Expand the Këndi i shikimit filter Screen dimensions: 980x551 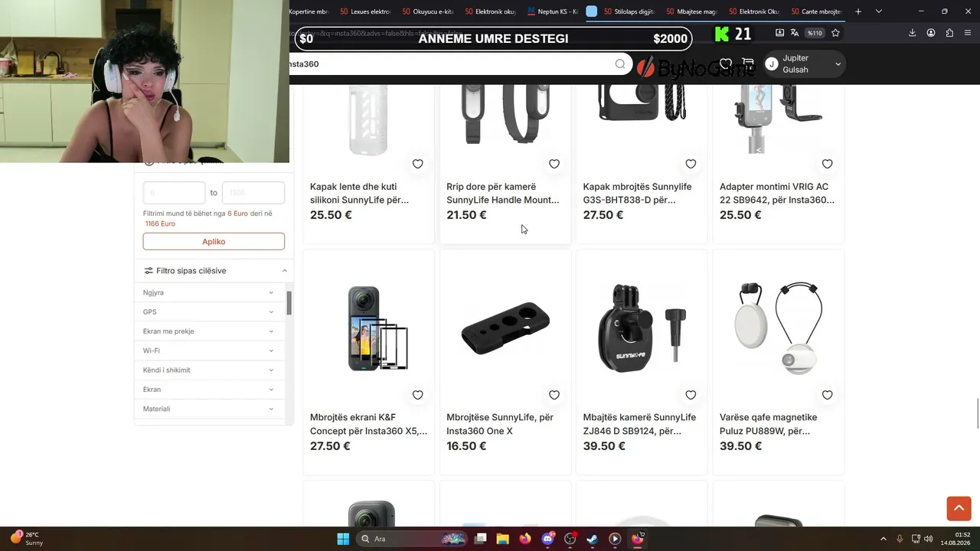(x=208, y=370)
